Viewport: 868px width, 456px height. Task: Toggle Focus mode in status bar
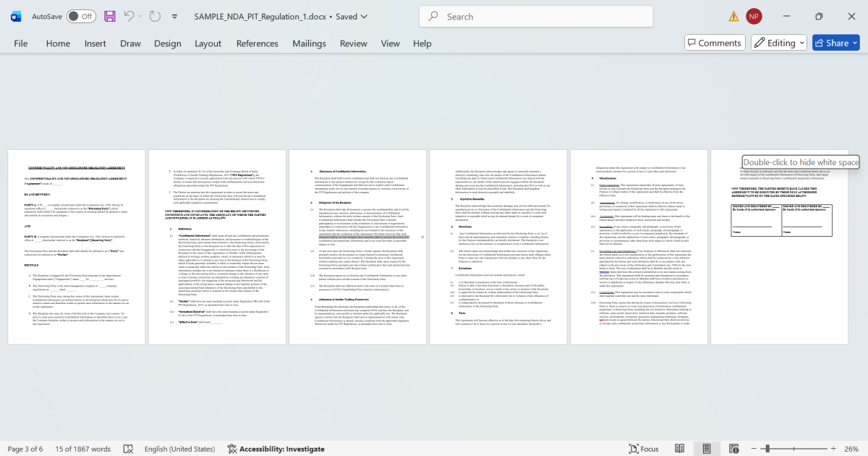click(x=643, y=449)
